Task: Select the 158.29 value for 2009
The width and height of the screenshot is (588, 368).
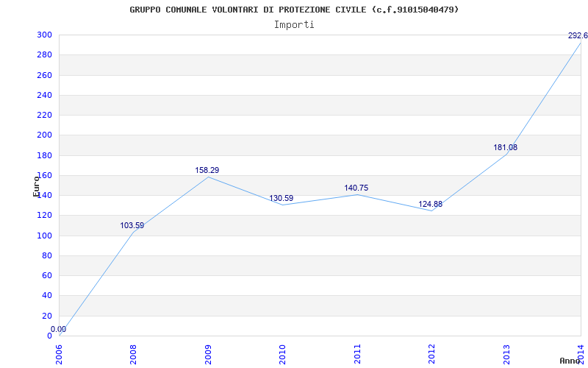Action: click(x=207, y=170)
